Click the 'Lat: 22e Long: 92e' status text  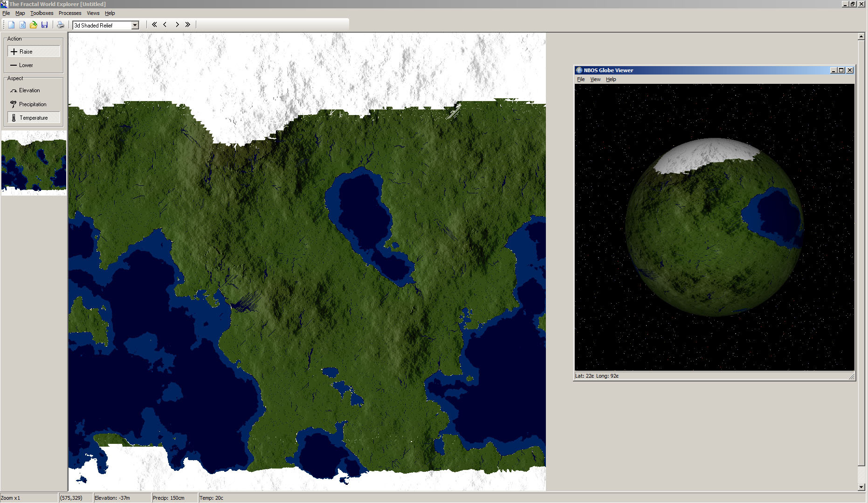[597, 376]
